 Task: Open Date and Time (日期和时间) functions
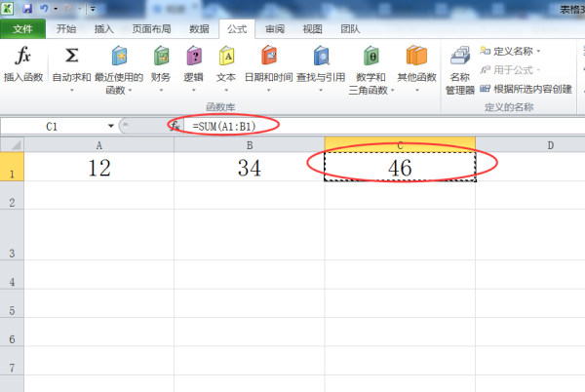tap(269, 69)
